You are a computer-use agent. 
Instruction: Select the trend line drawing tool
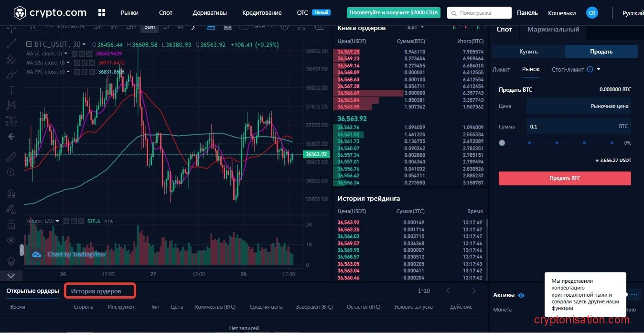11,43
